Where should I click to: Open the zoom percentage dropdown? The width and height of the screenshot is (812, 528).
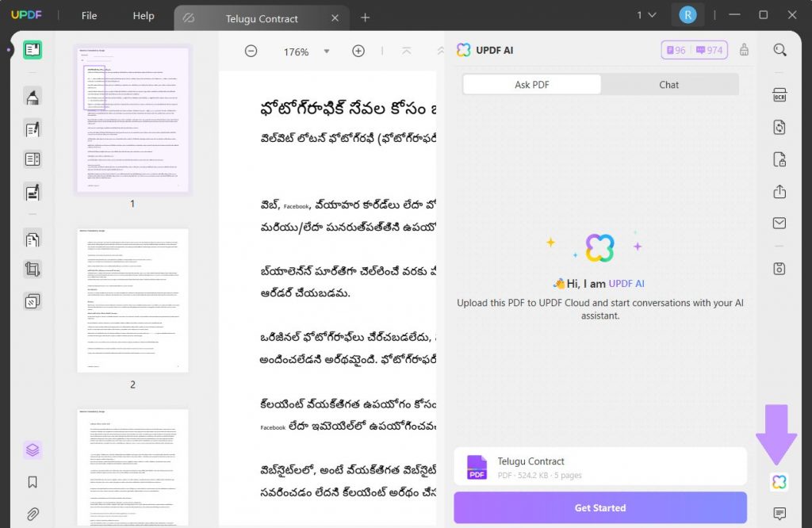[327, 51]
